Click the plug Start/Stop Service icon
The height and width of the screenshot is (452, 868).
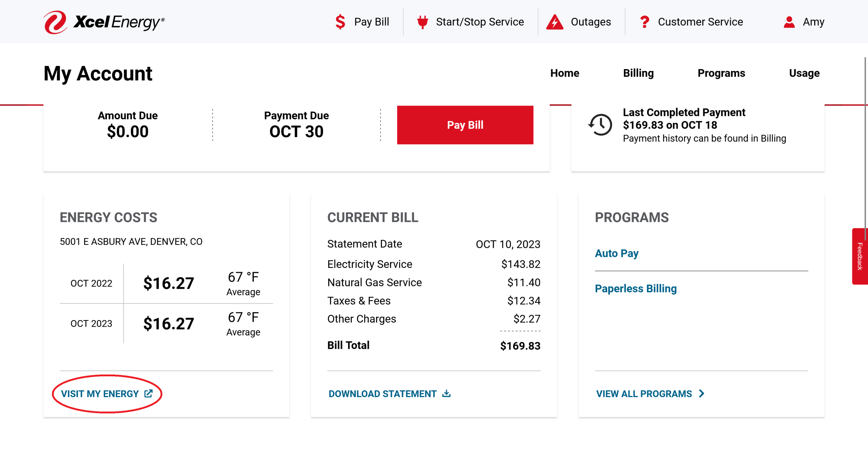(423, 22)
